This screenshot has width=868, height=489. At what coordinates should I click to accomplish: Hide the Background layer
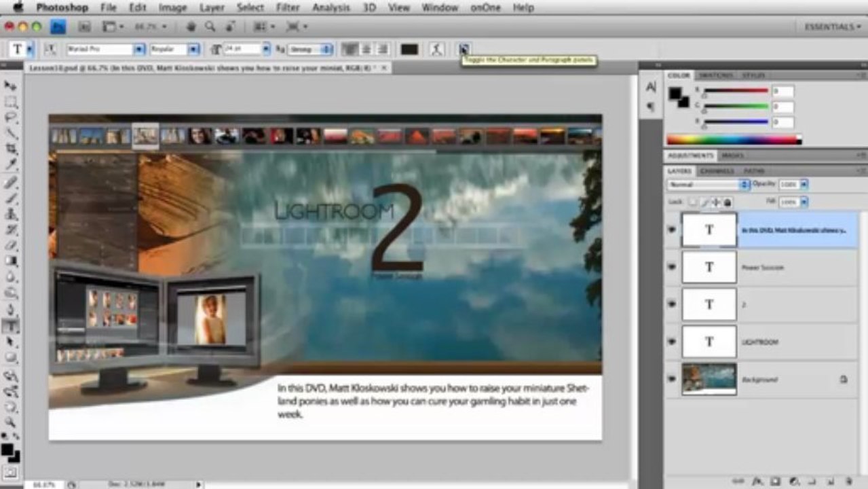click(x=672, y=379)
